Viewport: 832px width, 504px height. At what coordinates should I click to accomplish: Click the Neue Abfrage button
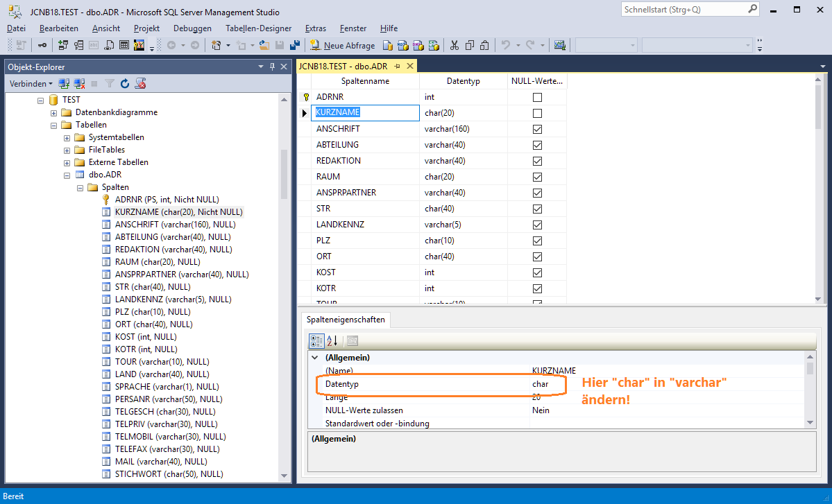[342, 45]
